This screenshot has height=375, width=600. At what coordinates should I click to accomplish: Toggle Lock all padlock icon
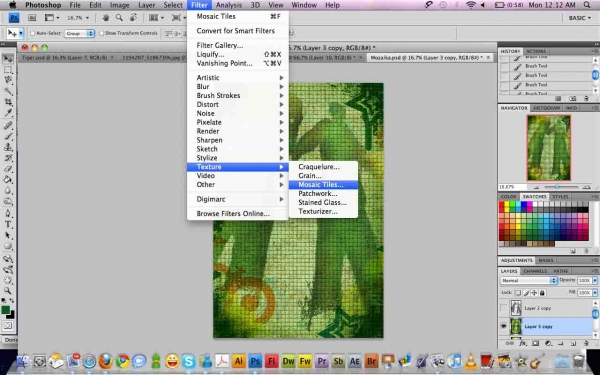click(x=542, y=293)
